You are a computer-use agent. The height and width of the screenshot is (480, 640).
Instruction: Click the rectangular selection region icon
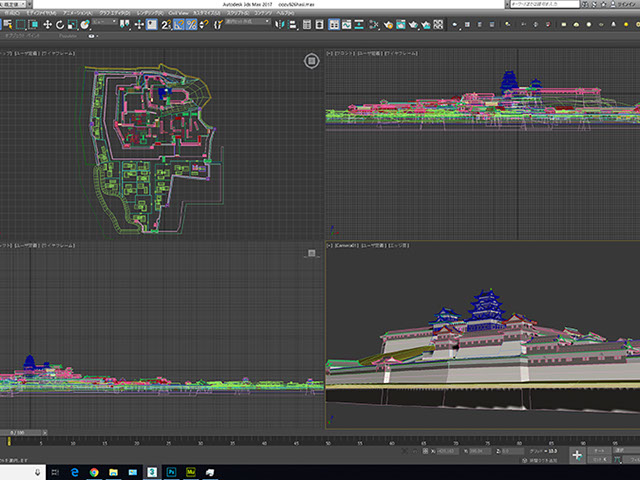coord(21,23)
